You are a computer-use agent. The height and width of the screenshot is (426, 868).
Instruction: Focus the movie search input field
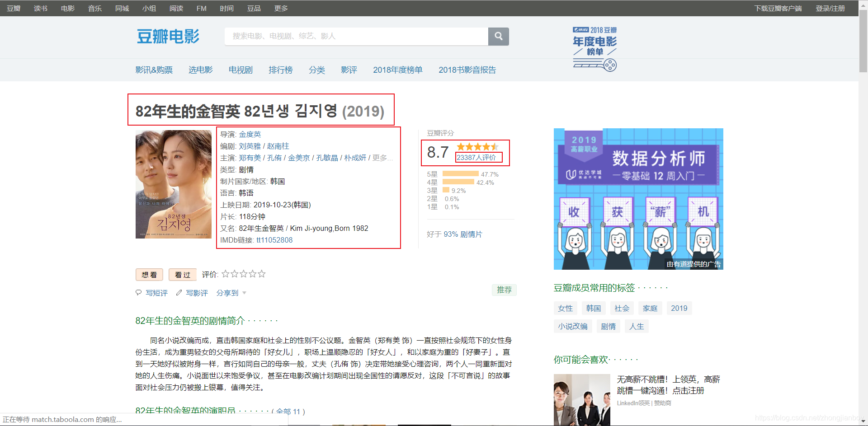point(356,36)
